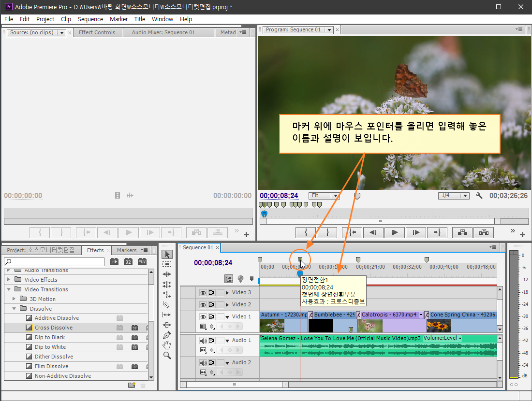The height and width of the screenshot is (401, 532).
Task: Click Mark Out in Program monitor
Action: (x=327, y=232)
